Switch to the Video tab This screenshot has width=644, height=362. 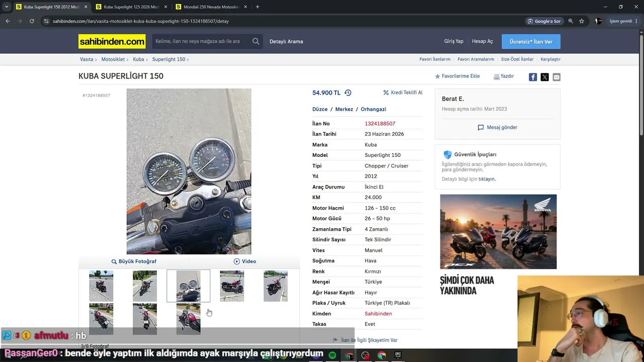pyautogui.click(x=245, y=261)
